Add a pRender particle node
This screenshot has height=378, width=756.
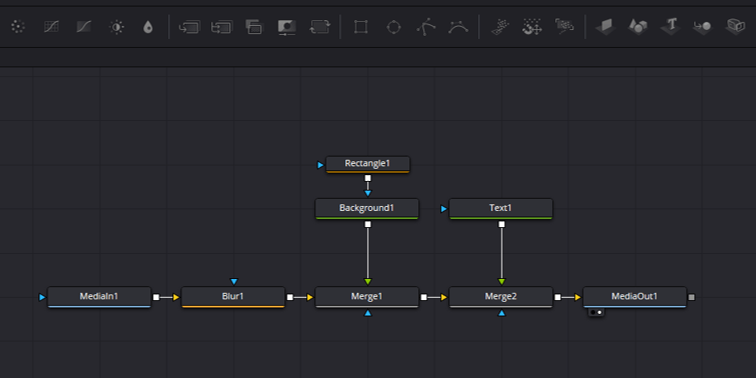(x=564, y=27)
